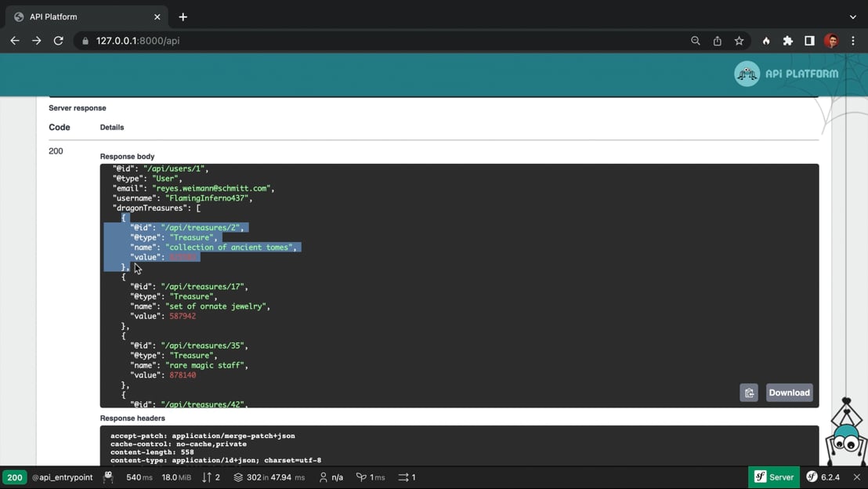Select the API Platform browser tab
The width and height of the screenshot is (868, 489).
pyautogui.click(x=88, y=17)
